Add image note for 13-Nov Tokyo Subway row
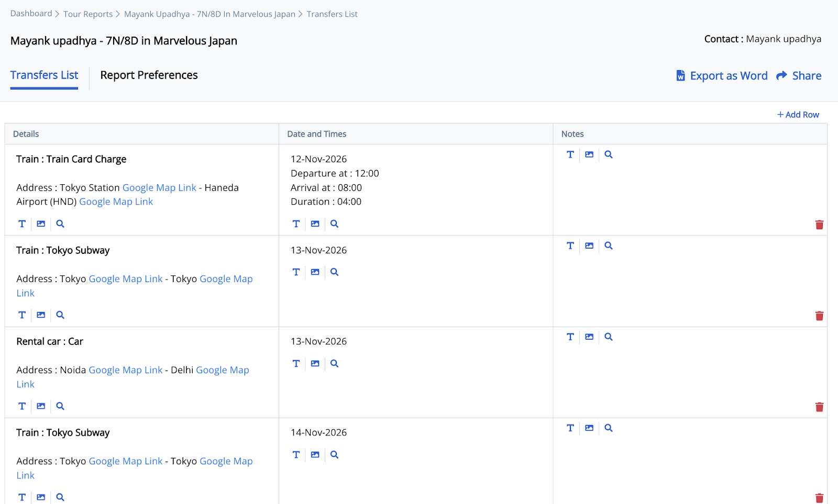The height and width of the screenshot is (504, 838). 589,245
